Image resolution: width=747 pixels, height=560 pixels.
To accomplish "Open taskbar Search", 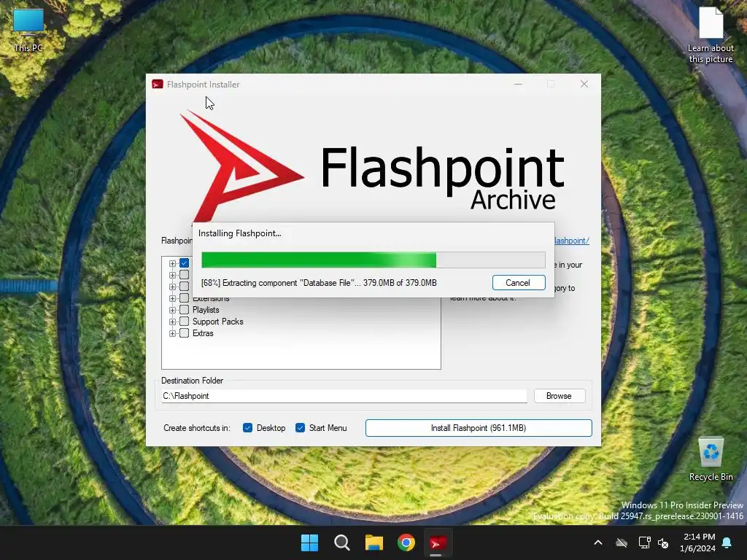I will pos(342,542).
